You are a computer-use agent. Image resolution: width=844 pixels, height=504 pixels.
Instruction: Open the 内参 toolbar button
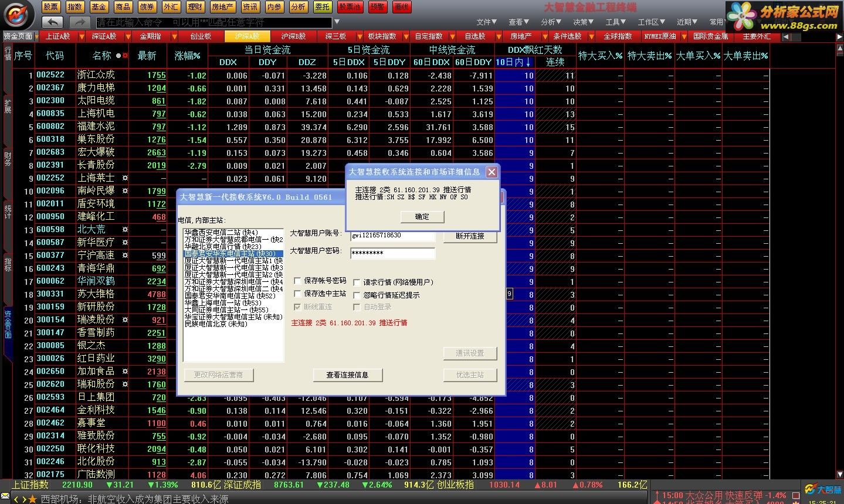274,7
